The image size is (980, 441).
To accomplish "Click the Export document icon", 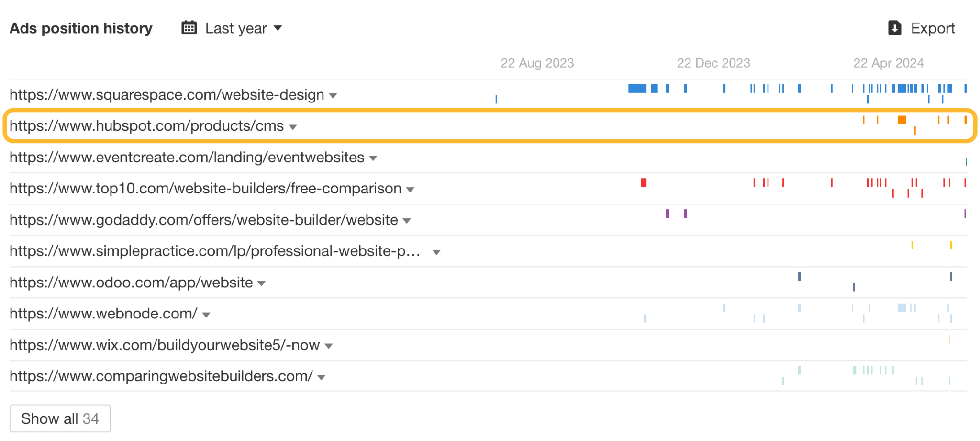I will point(894,28).
